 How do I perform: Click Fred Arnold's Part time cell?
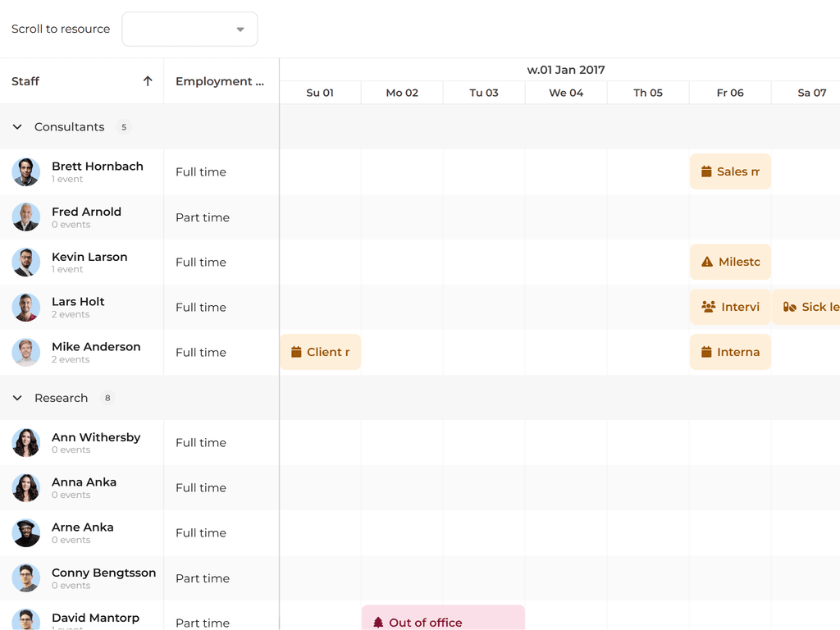tap(203, 217)
